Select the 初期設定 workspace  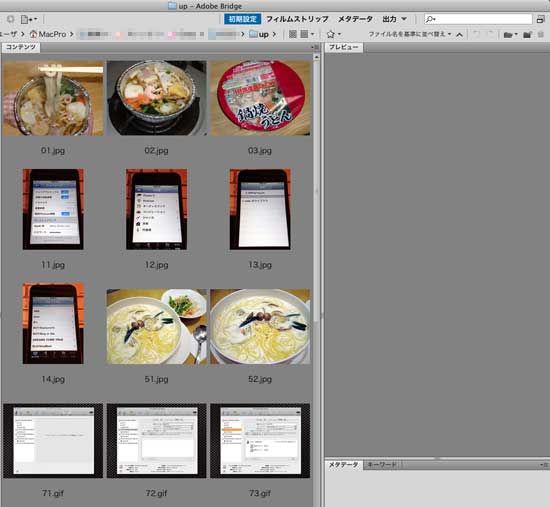tap(242, 19)
